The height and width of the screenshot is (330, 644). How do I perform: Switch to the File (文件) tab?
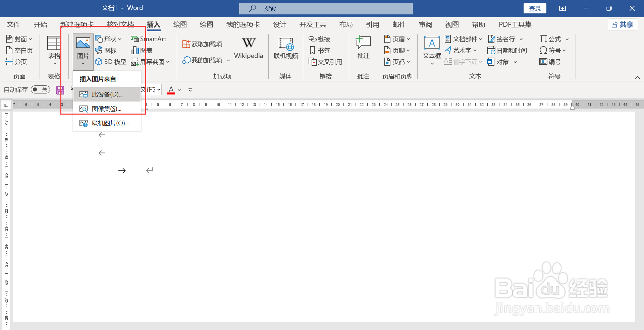pyautogui.click(x=13, y=24)
